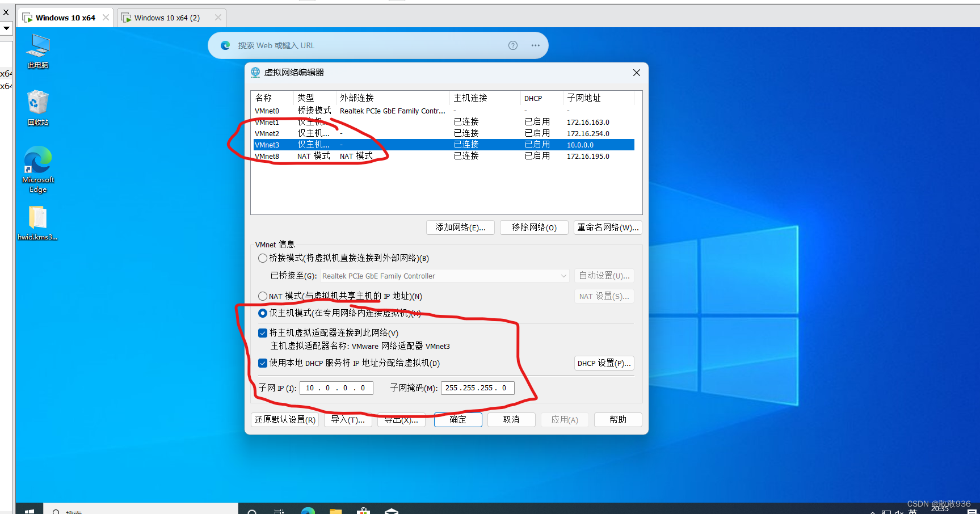Select the VMnet1 row

click(x=444, y=123)
